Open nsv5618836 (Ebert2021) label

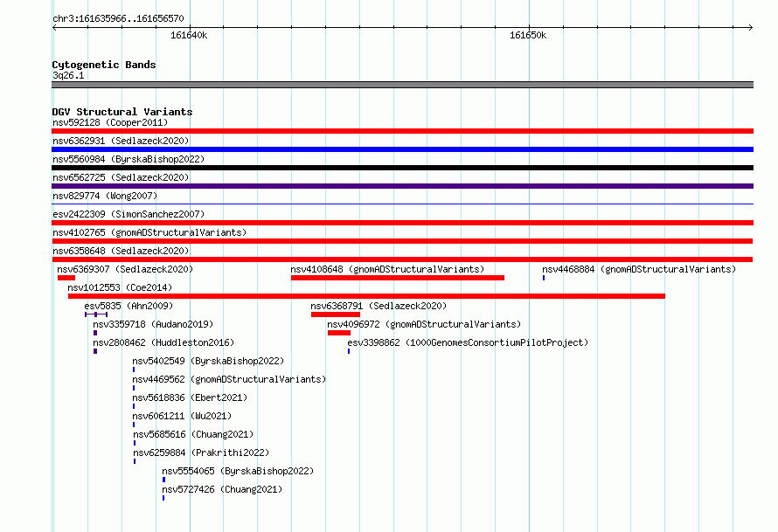pos(190,397)
